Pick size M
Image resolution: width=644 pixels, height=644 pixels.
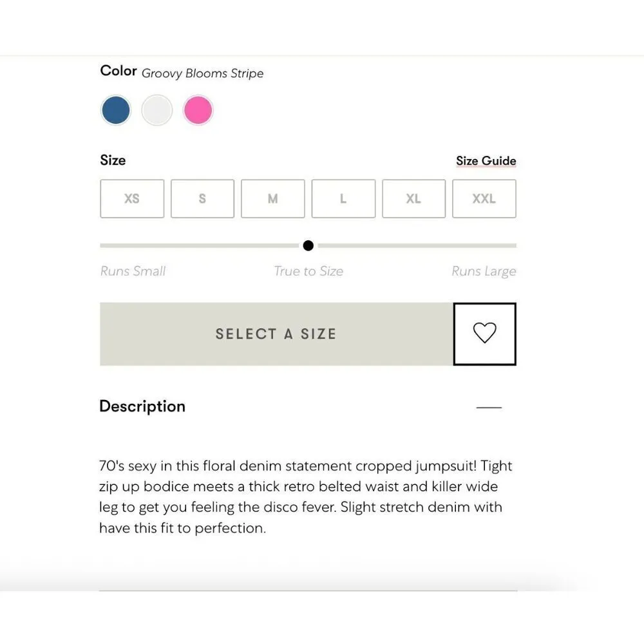273,199
